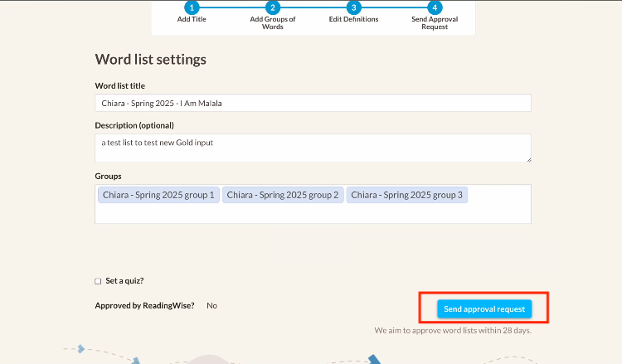The image size is (622, 364).
Task: Select the 'Chiara - Spring 2025 group 1' tag
Action: click(x=158, y=195)
